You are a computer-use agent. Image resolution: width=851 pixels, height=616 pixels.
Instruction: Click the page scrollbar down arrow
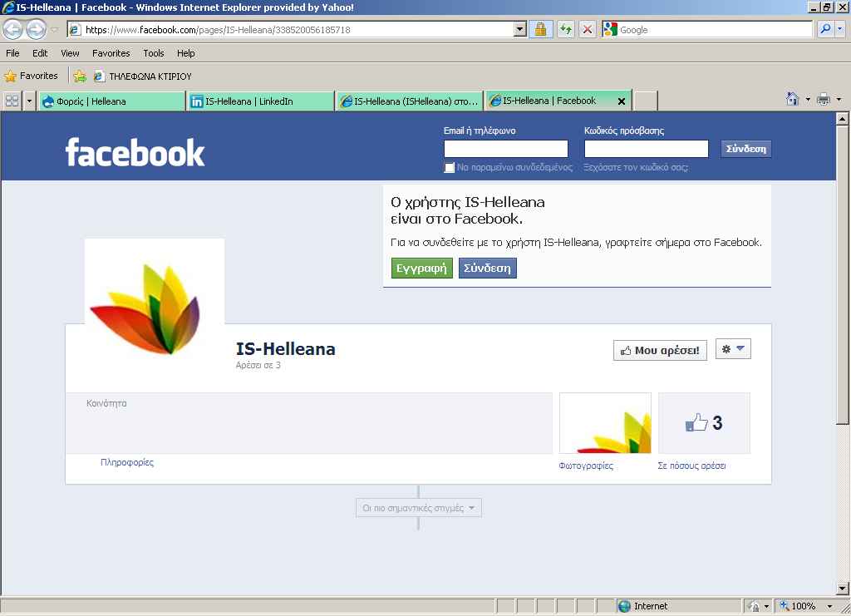(x=842, y=588)
